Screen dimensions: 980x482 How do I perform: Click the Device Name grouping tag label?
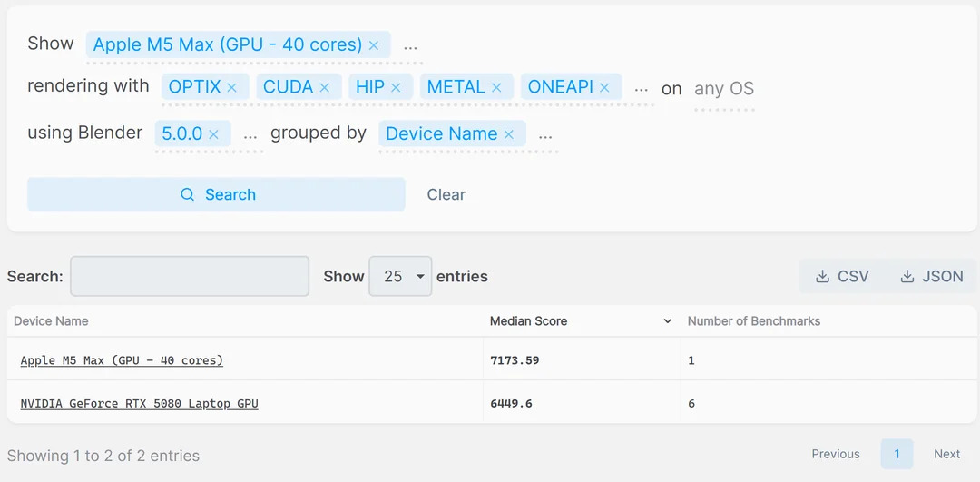[441, 133]
